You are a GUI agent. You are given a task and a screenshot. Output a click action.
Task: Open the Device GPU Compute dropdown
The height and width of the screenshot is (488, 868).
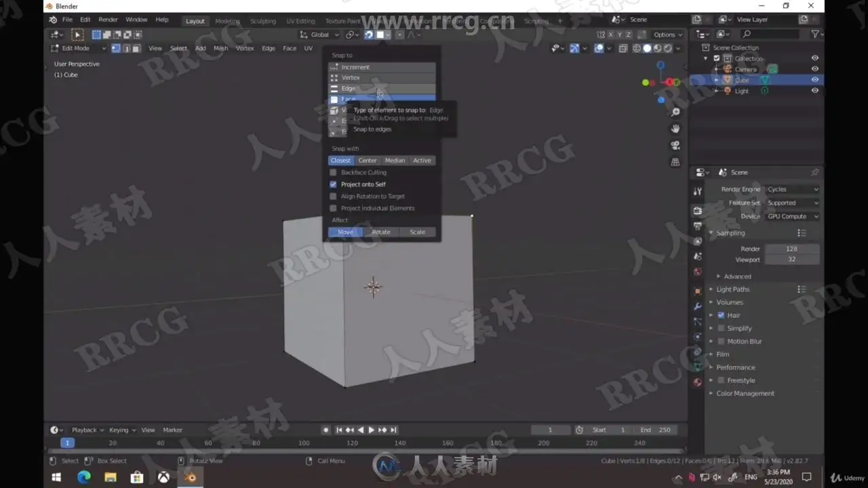click(x=792, y=216)
